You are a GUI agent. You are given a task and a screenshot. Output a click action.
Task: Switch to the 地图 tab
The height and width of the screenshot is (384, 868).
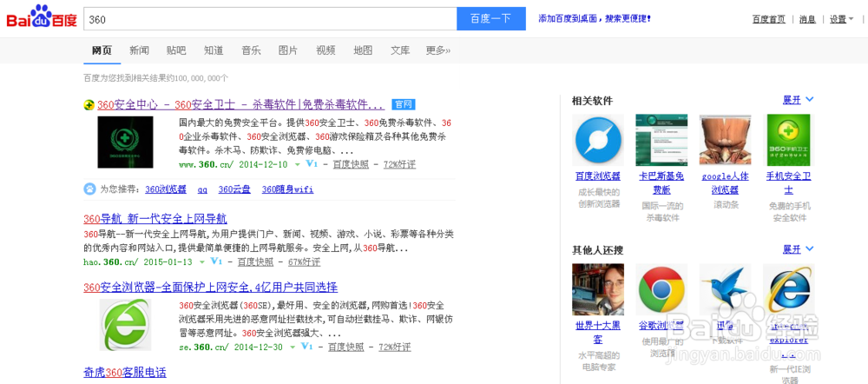(x=363, y=50)
